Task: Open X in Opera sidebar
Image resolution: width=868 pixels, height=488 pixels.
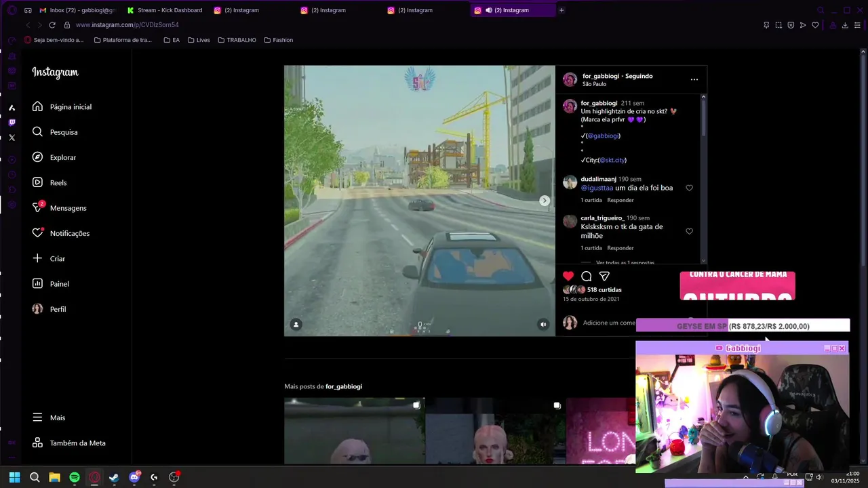Action: [x=12, y=138]
